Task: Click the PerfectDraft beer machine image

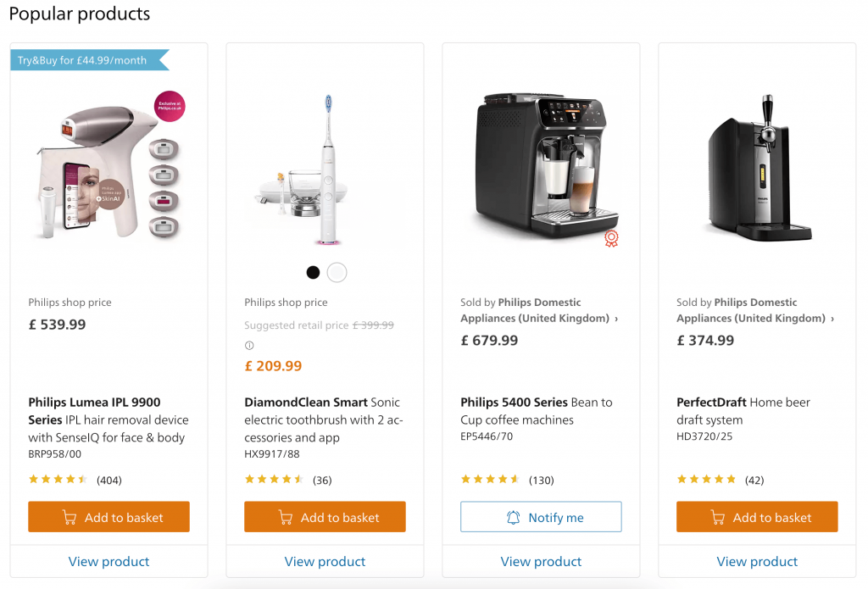Action: (757, 169)
